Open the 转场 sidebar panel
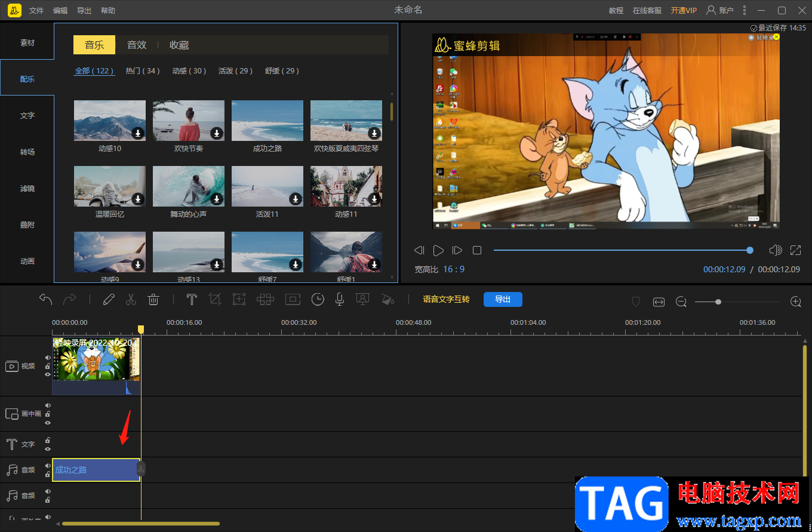Screen dimensions: 812x532 click(27, 152)
